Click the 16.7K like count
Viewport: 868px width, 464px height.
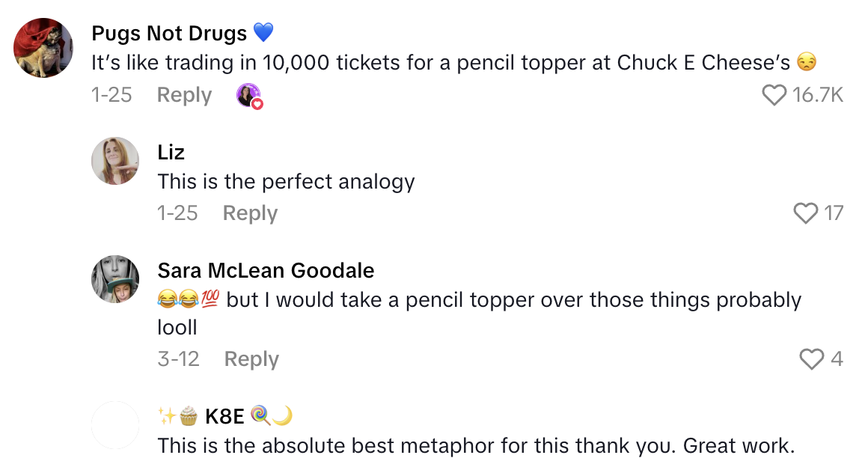tap(818, 95)
